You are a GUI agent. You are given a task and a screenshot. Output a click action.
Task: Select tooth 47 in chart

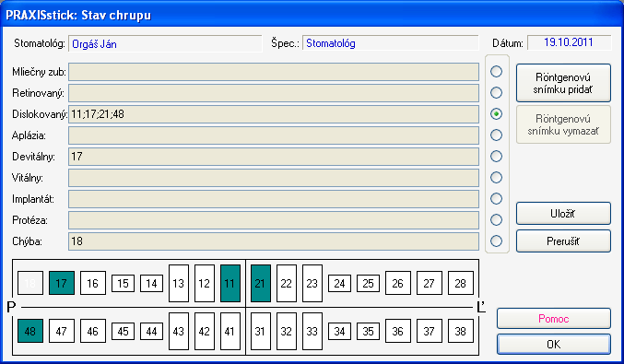coord(61,331)
